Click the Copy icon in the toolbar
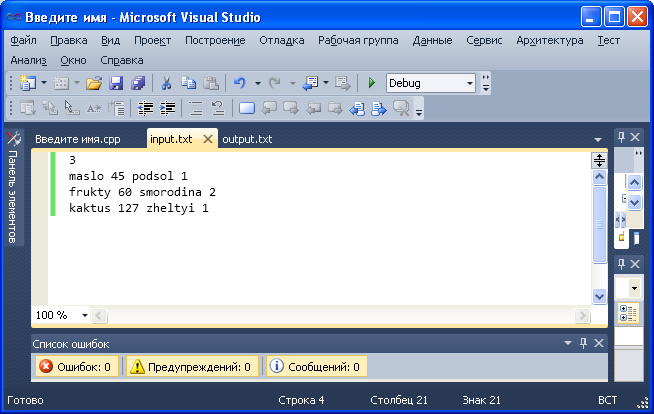Viewport: 654px width, 414px height. (x=189, y=83)
